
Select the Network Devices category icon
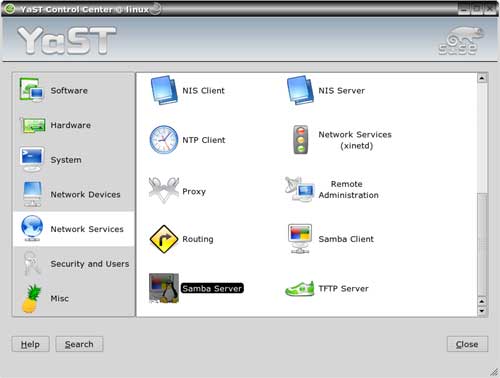32,194
